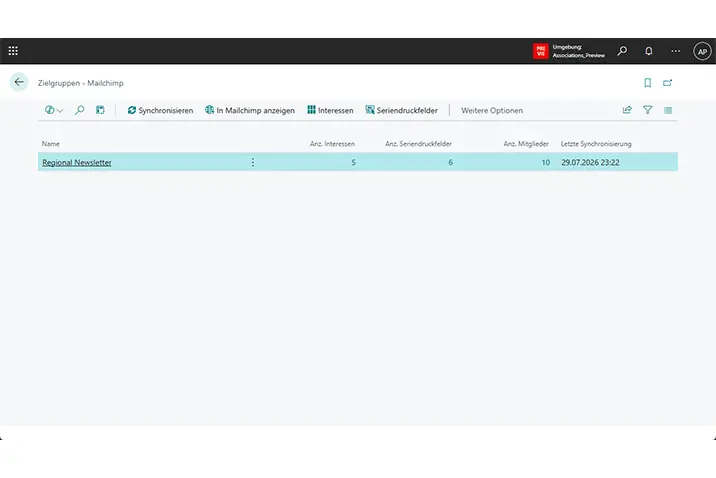Switch the list layout view
The image size is (716, 478).
coord(668,110)
